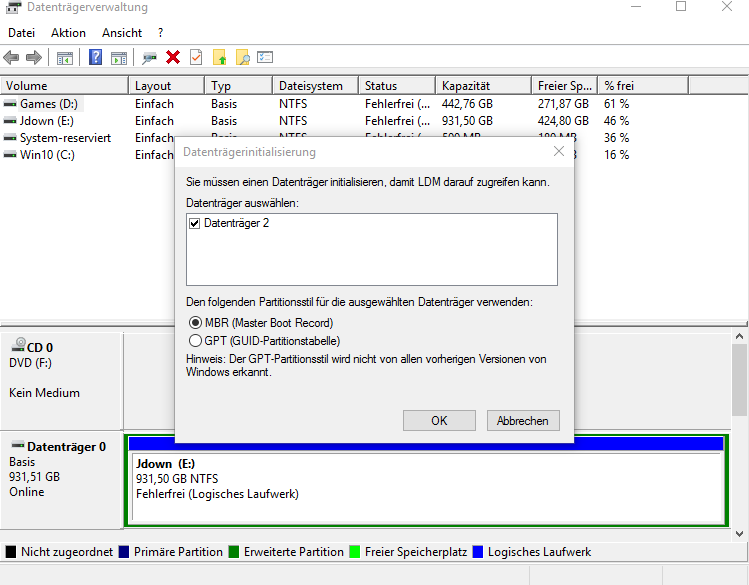The width and height of the screenshot is (749, 585).
Task: Maximize the Datenträgerverwaltung window
Action: [x=681, y=7]
